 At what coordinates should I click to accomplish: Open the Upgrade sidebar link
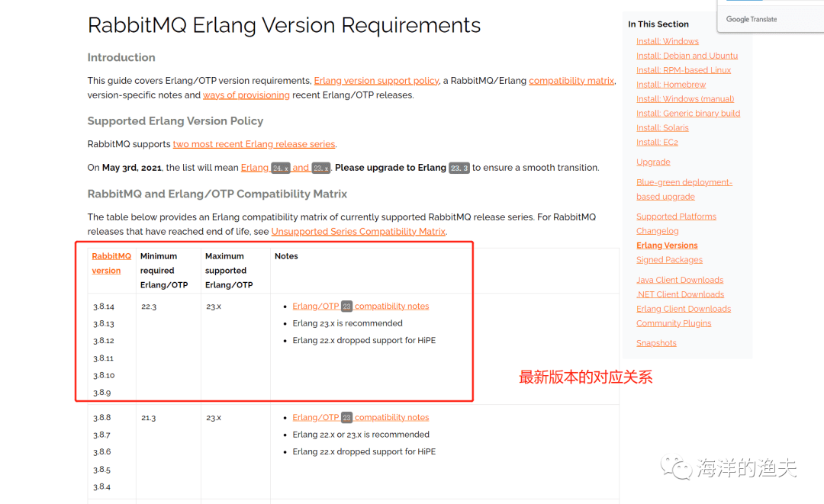pos(653,162)
